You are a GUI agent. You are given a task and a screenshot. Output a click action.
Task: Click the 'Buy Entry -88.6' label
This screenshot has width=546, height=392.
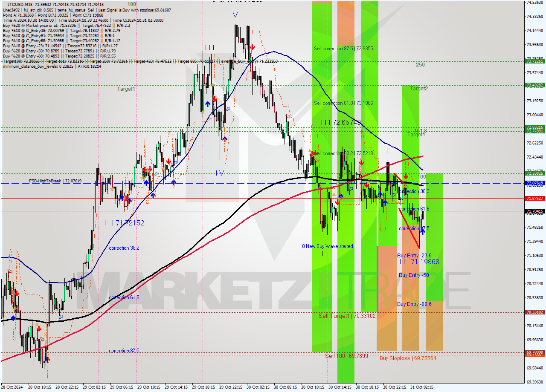(414, 304)
